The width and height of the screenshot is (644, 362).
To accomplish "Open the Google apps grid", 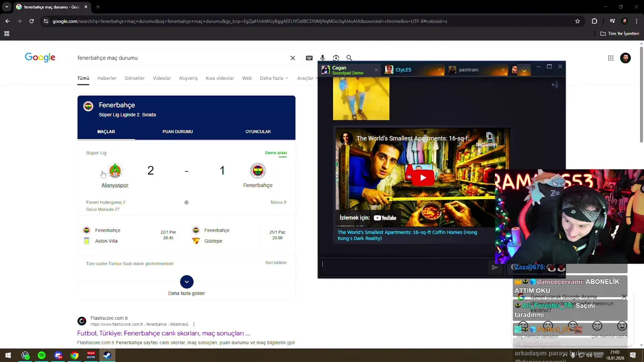I will point(610,58).
